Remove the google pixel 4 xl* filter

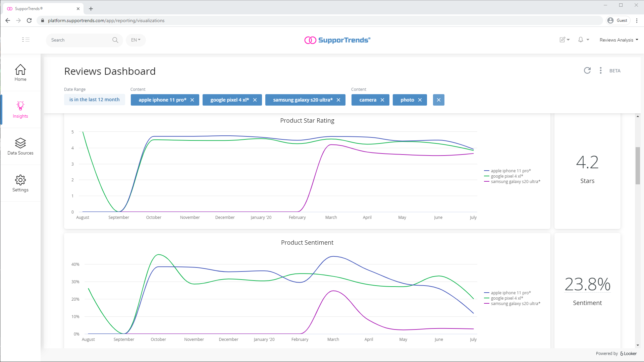tap(255, 100)
